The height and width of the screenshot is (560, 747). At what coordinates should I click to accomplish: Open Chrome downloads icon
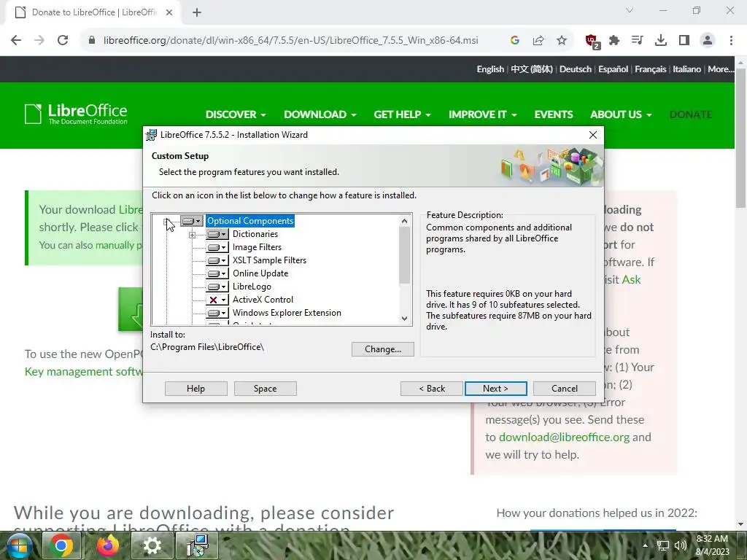660,41
